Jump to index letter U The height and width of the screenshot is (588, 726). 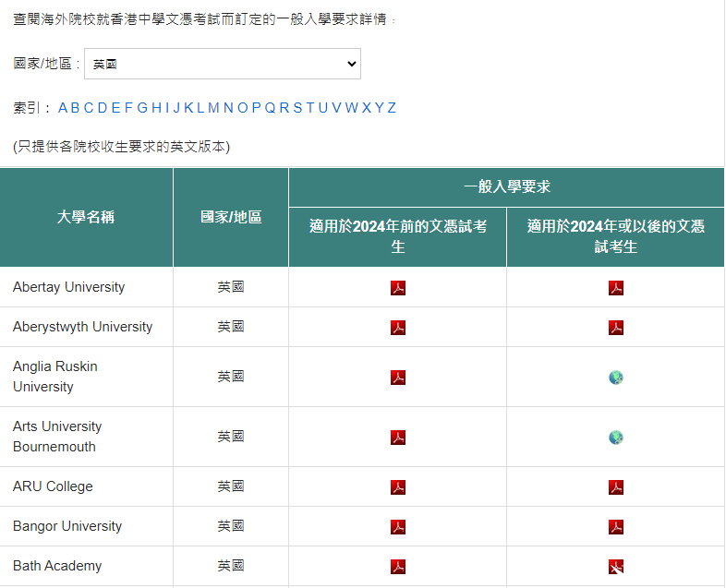[323, 108]
